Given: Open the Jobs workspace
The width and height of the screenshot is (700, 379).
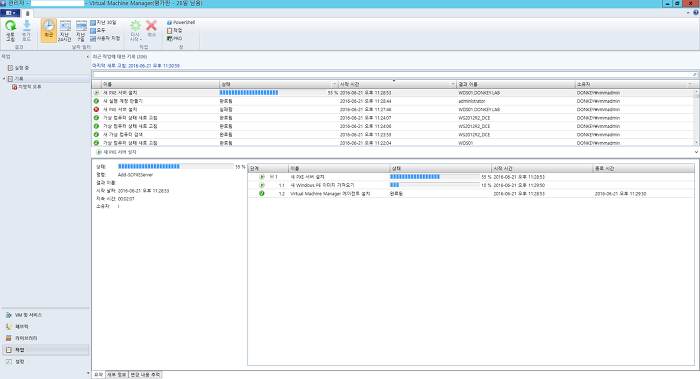Looking at the screenshot, I should coord(46,350).
